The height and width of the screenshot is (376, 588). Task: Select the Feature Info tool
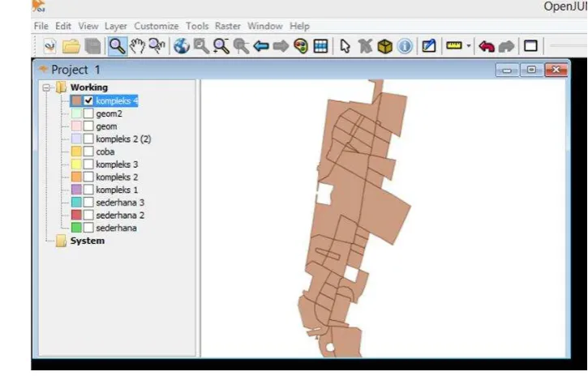pos(405,46)
